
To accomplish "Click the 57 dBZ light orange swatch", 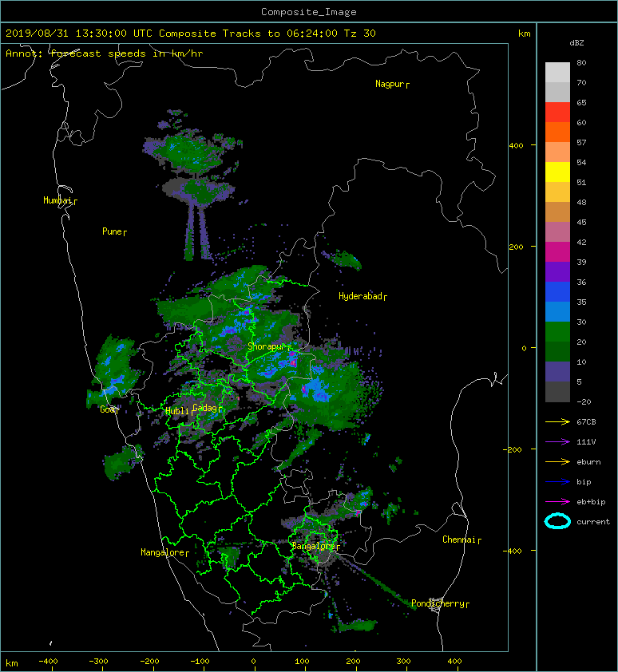I will 557,152.
